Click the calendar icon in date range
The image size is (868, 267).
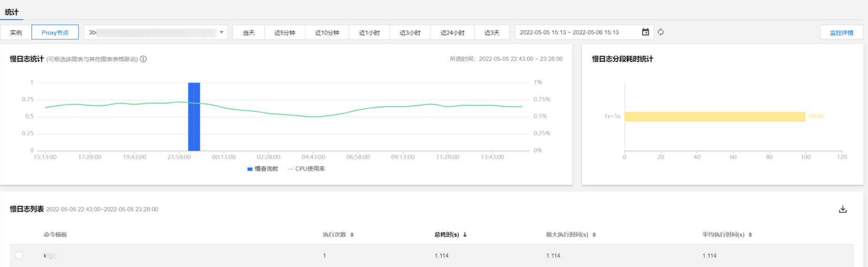pos(645,32)
